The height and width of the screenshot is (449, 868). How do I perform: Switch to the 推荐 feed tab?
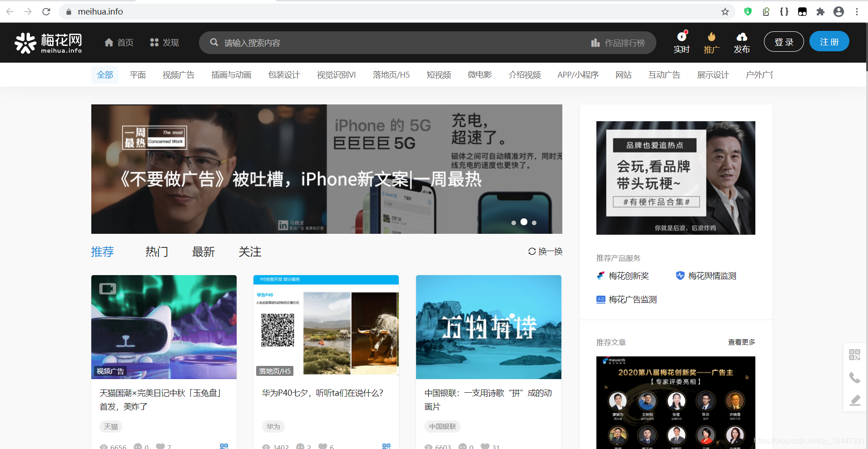pos(103,252)
